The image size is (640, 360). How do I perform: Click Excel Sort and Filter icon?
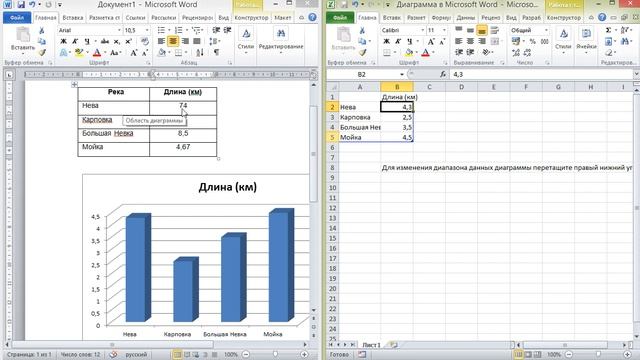tap(625, 31)
